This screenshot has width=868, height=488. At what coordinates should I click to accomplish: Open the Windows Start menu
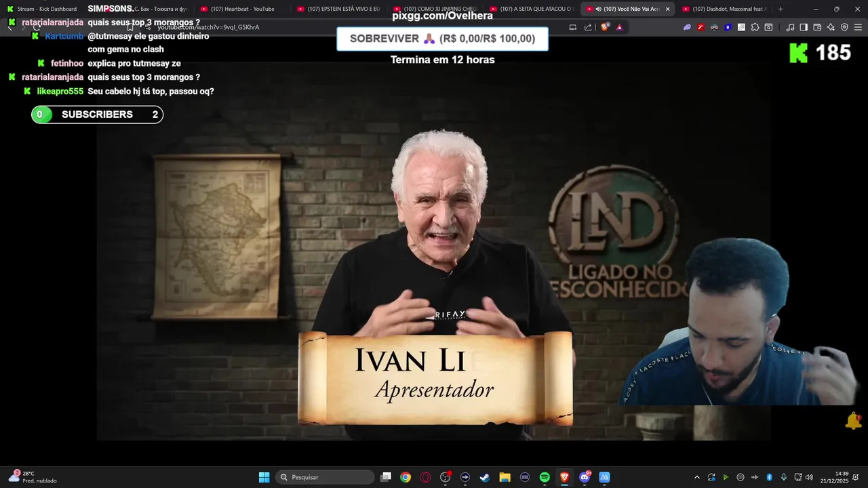coord(264,477)
